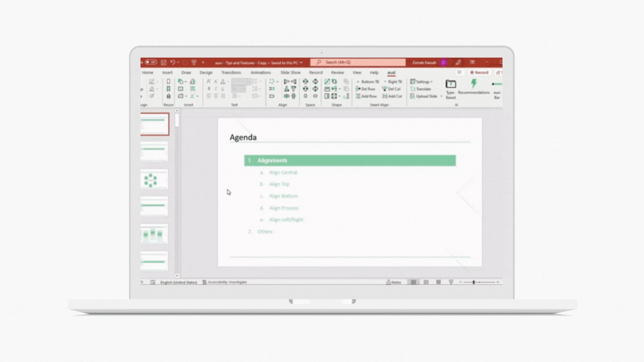Viewport: 644px width, 362px height.
Task: Toggle the Notes pane
Action: pos(394,282)
